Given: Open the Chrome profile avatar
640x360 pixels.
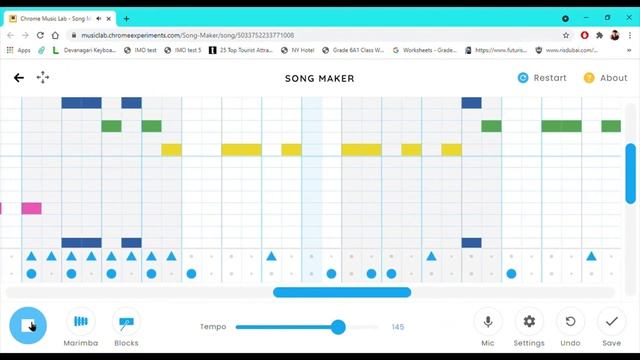Looking at the screenshot, I should click(x=615, y=36).
